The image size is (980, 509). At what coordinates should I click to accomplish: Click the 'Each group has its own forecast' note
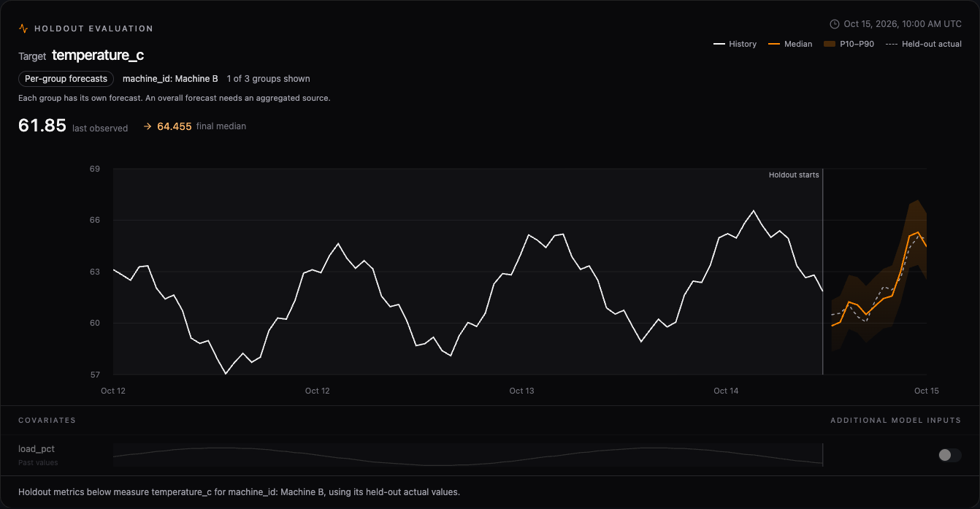[x=175, y=98]
